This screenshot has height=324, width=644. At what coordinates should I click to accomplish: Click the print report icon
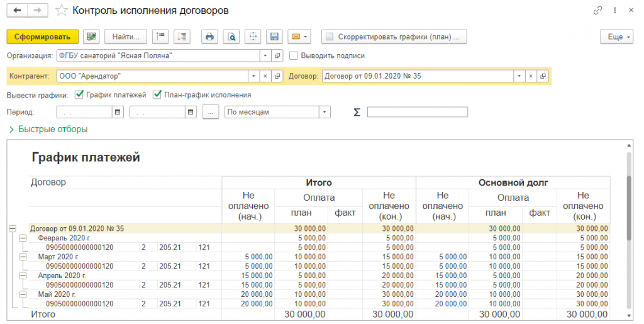coord(209,37)
